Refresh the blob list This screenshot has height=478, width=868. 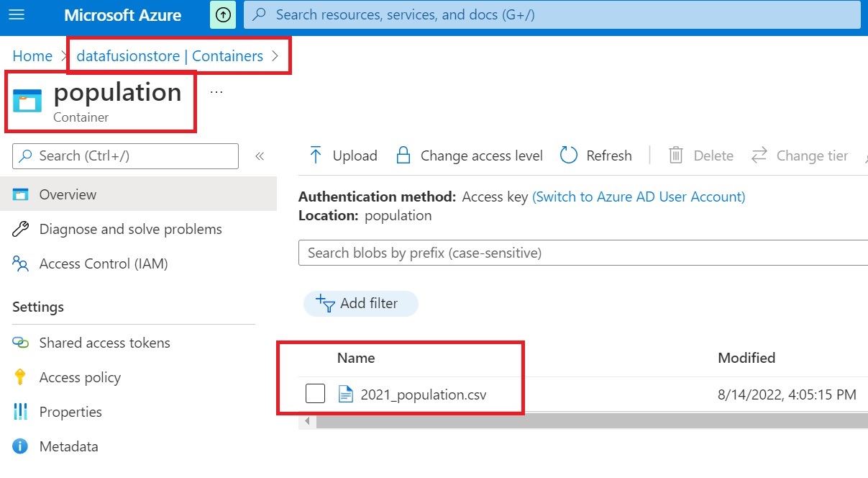click(x=595, y=155)
